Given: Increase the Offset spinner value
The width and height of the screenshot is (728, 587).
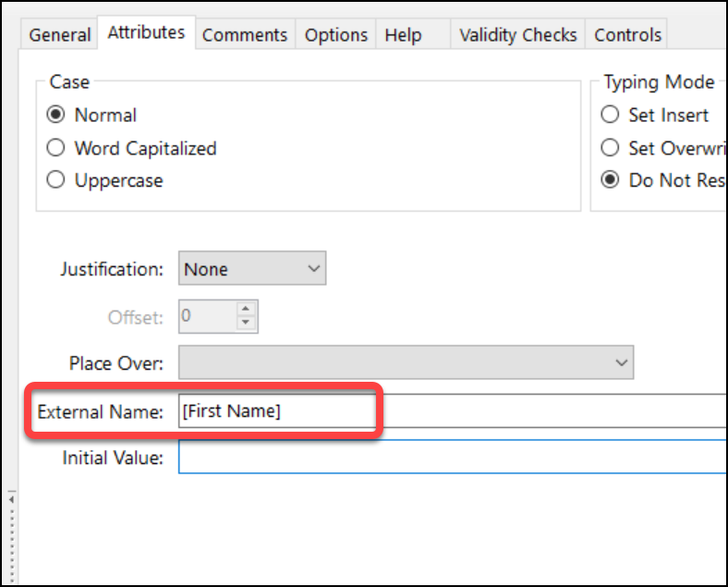Looking at the screenshot, I should [246, 309].
